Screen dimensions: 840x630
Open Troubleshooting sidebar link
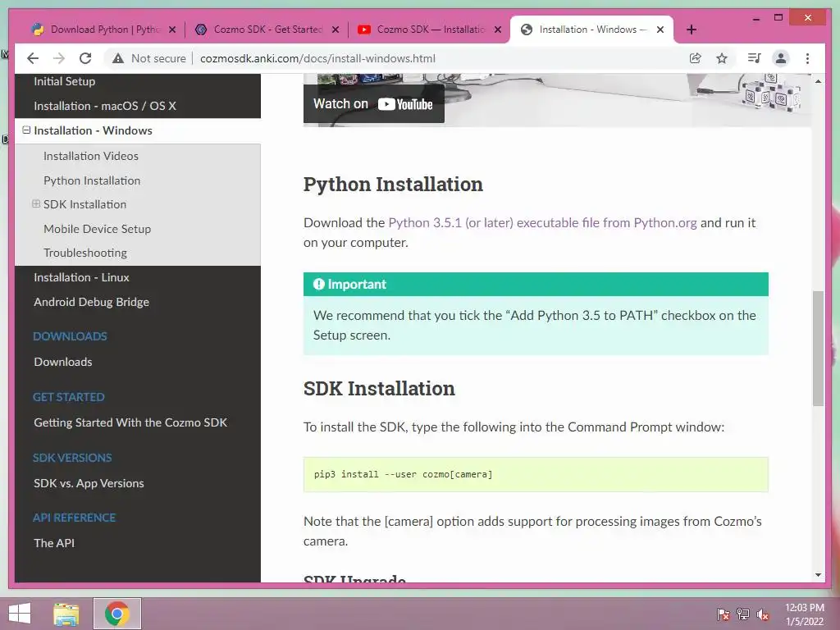click(84, 253)
